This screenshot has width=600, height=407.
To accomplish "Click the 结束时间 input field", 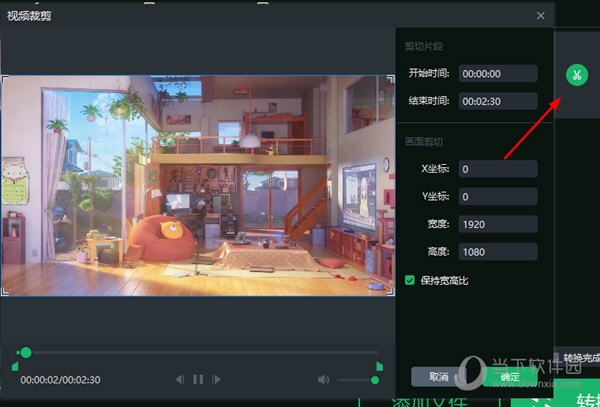I will coord(498,101).
